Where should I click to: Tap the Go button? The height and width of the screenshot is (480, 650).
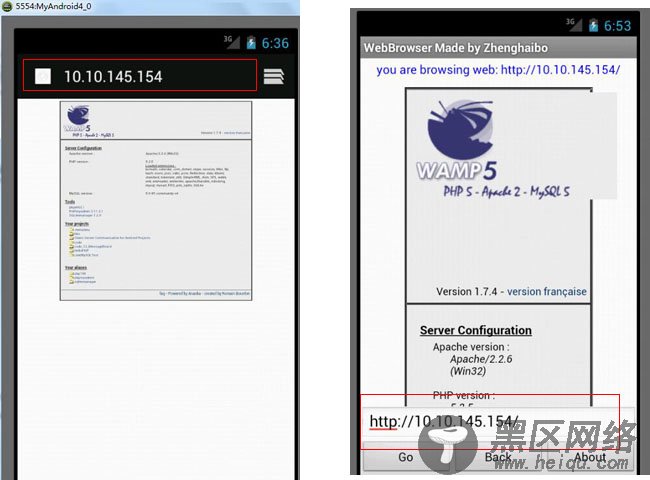pyautogui.click(x=405, y=457)
